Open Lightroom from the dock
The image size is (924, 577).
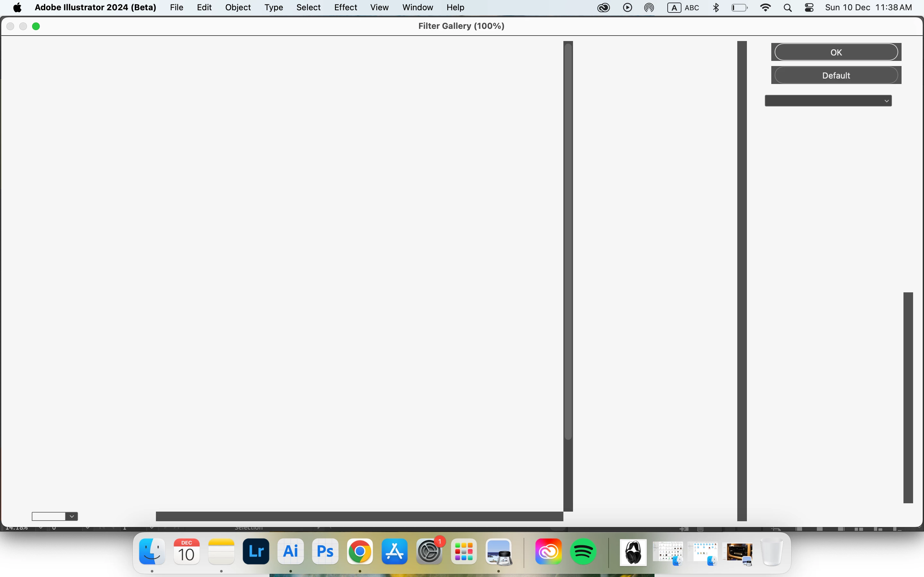tap(256, 551)
